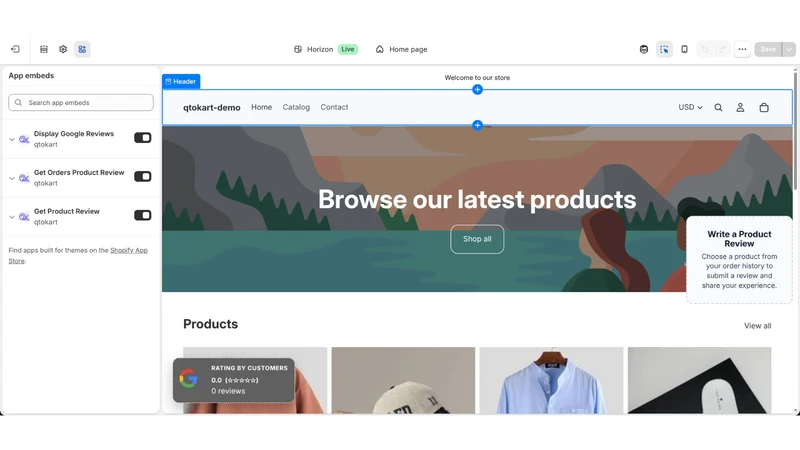Add section below header plus icon
800x450 pixels.
click(x=477, y=125)
